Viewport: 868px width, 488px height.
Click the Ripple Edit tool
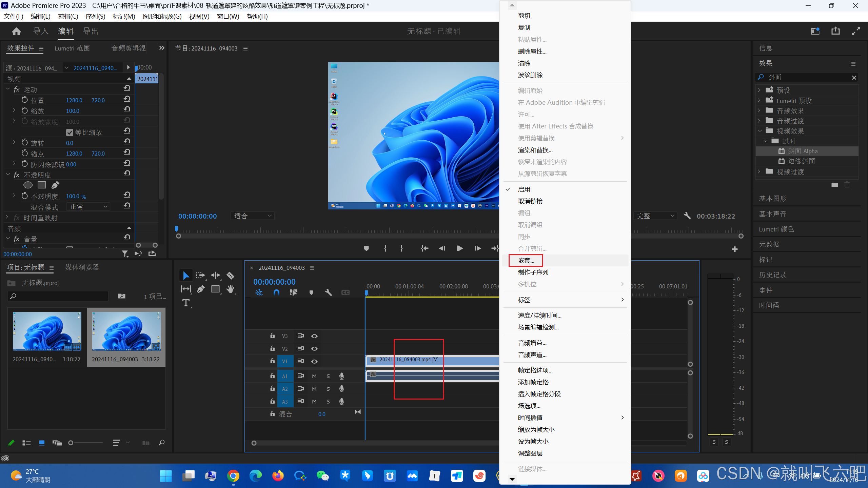215,276
